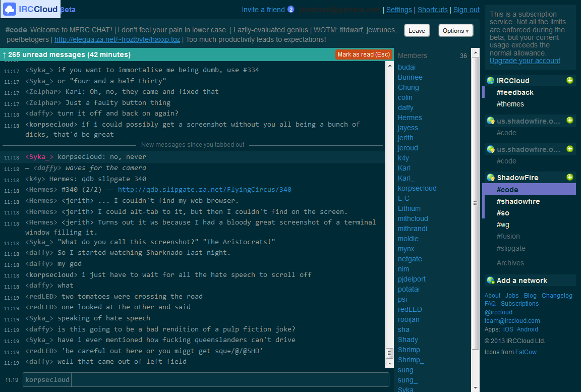Open the qdb.slipgate FlyingCircus link in chat

[205, 190]
